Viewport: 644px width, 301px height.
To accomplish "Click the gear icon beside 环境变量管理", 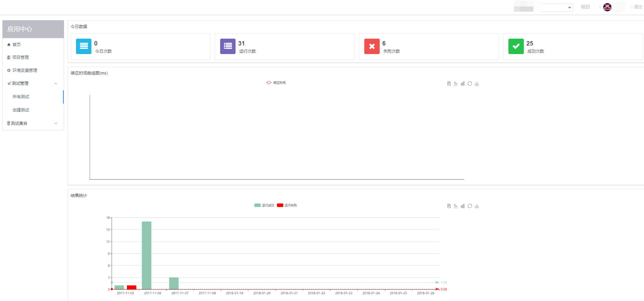I will (x=9, y=70).
